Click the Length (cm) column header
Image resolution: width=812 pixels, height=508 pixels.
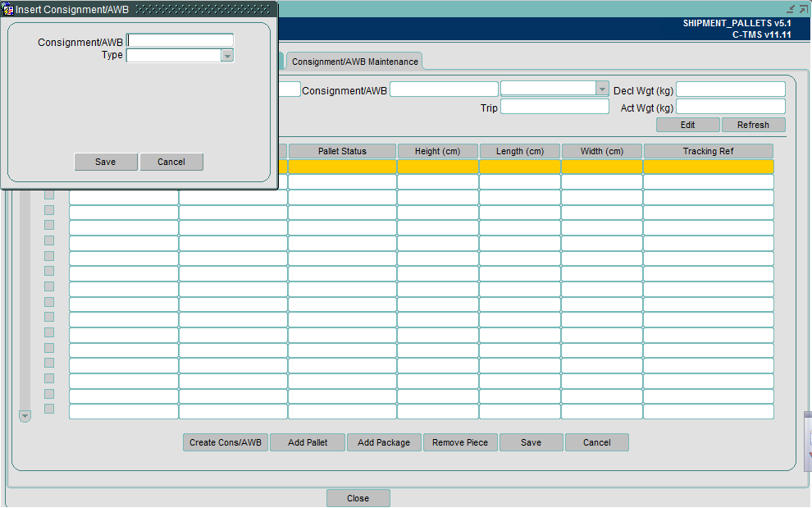pos(520,151)
